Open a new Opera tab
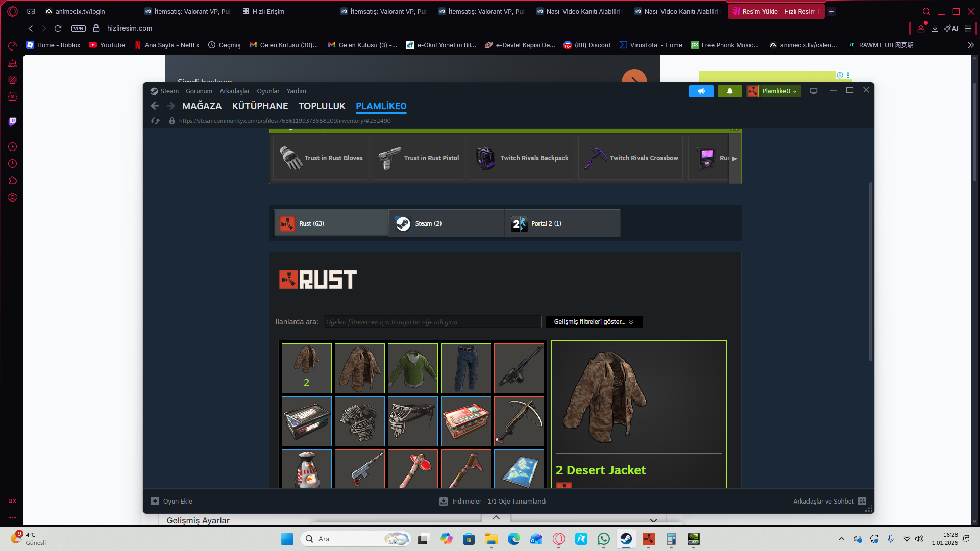 pos(831,11)
